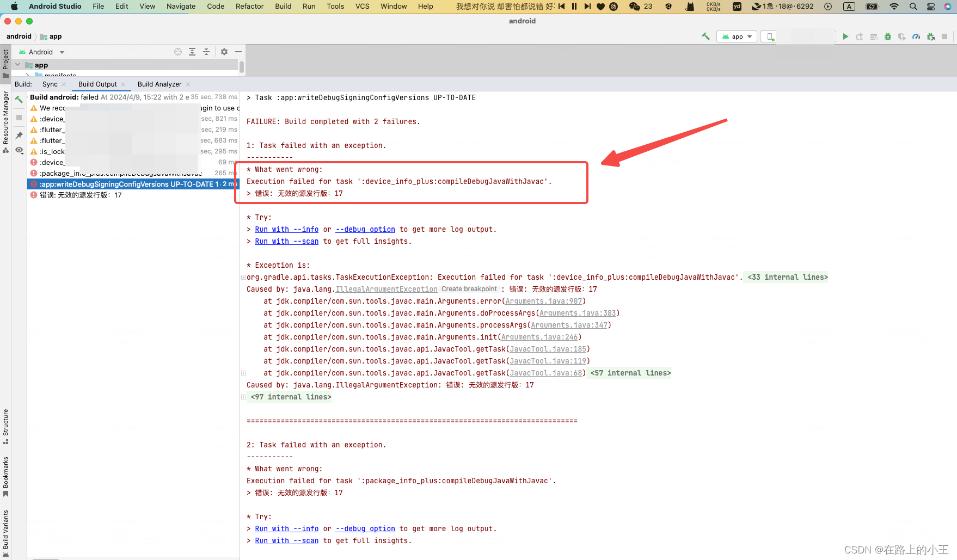The width and height of the screenshot is (957, 560).
Task: Click the stop build square icon
Action: (x=19, y=118)
